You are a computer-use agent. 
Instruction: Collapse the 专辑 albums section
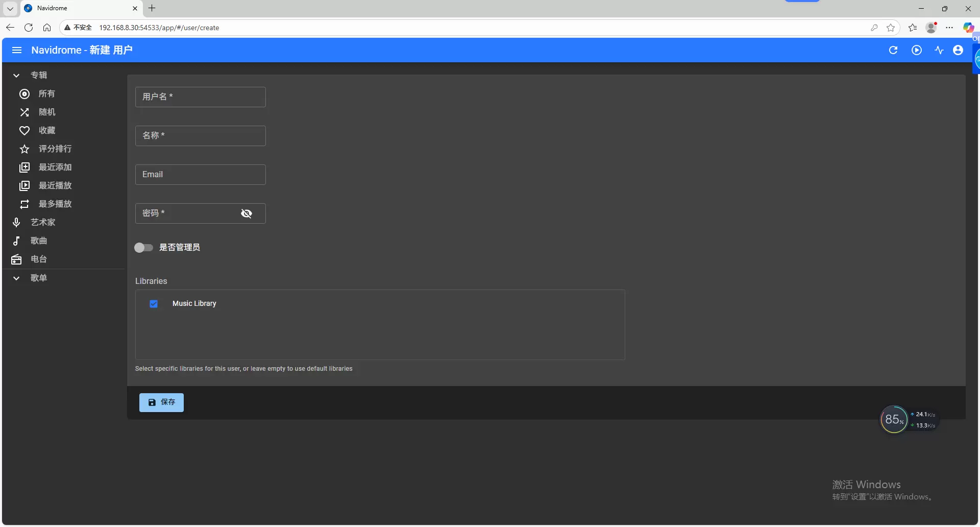point(16,76)
